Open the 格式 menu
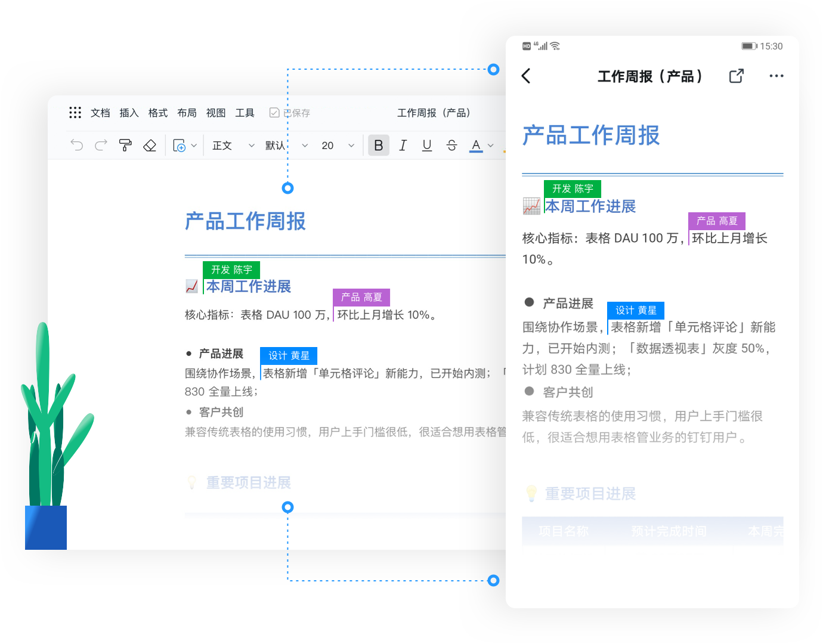Screen dimensions: 823x644 pos(157,112)
